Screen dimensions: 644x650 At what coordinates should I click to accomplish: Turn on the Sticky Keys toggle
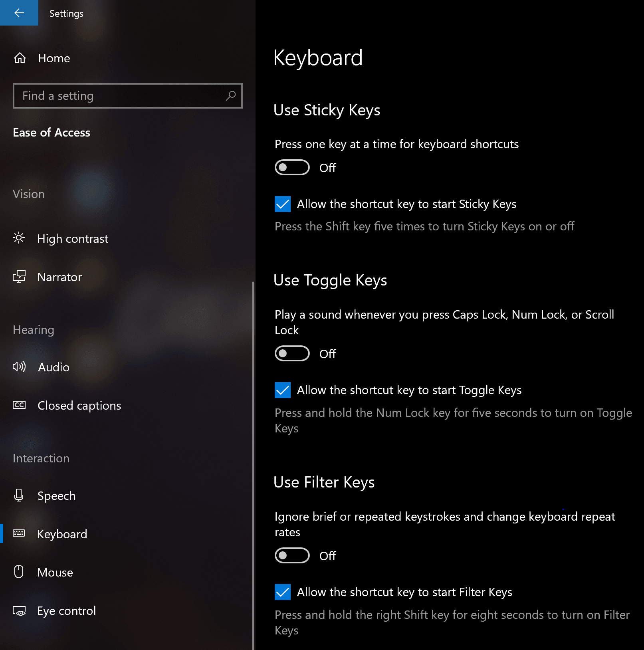tap(292, 167)
